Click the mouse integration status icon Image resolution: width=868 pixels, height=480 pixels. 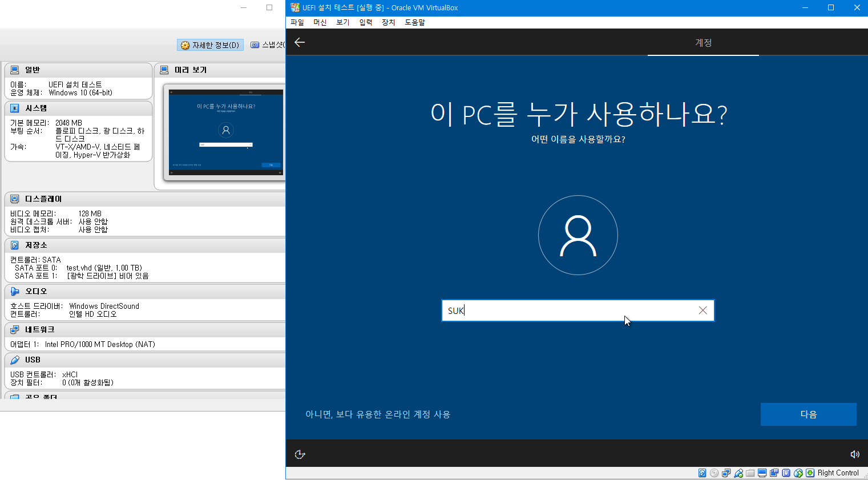pos(798,473)
